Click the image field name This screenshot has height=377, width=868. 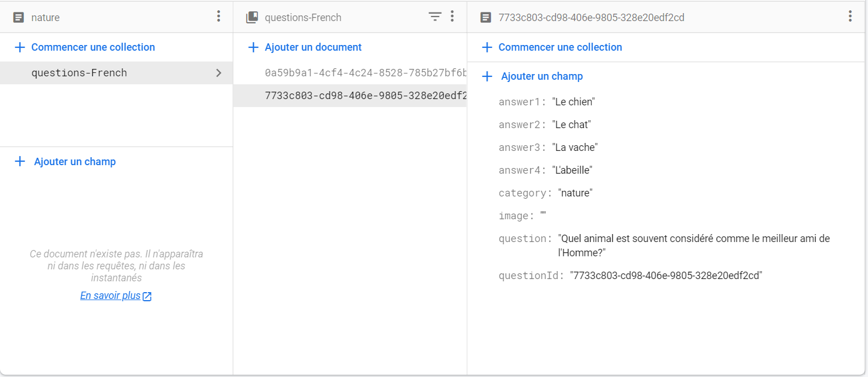pyautogui.click(x=517, y=216)
